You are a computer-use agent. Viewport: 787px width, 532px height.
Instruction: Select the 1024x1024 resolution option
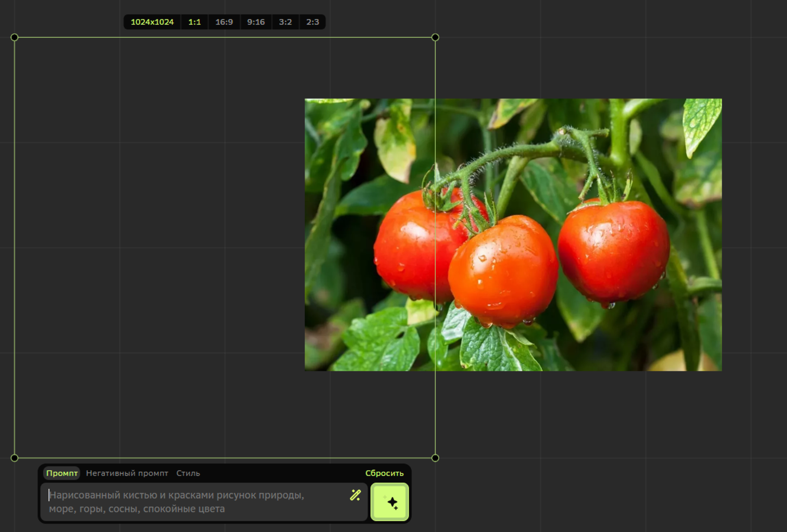tap(152, 22)
